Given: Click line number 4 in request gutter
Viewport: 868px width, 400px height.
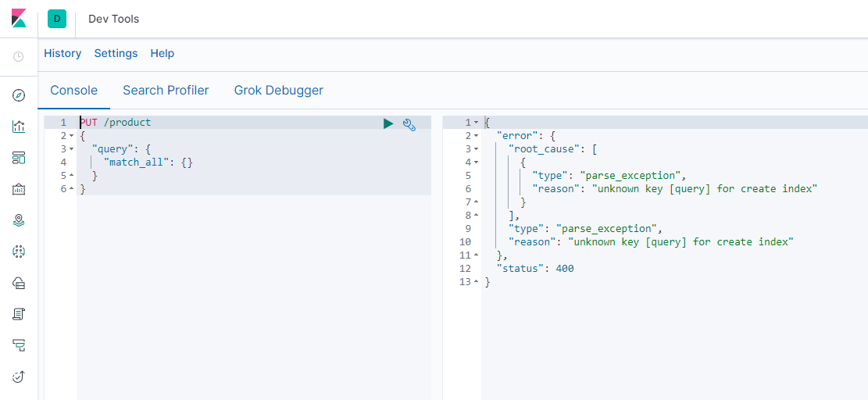Looking at the screenshot, I should point(63,162).
